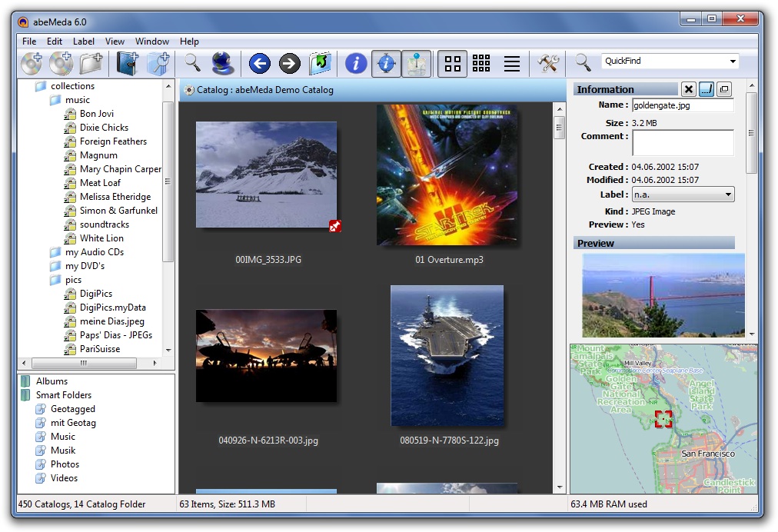
Task: Close the Information panel with X button
Action: point(689,90)
